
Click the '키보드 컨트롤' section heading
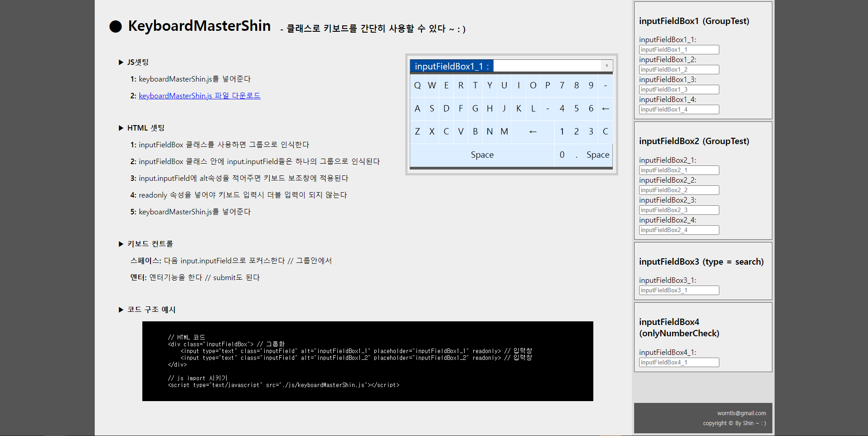[150, 244]
